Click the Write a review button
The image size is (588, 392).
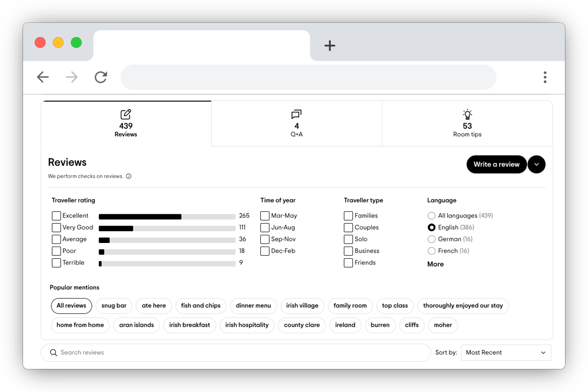click(497, 164)
